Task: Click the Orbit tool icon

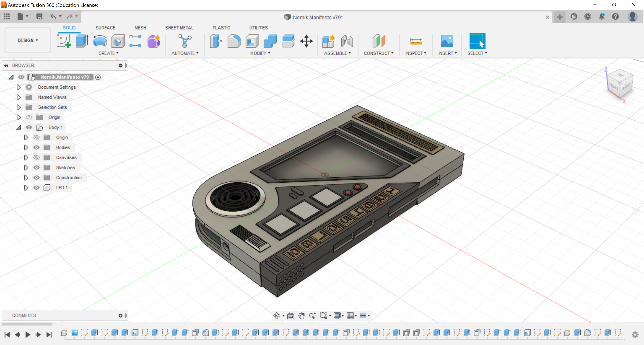Action: click(277, 316)
